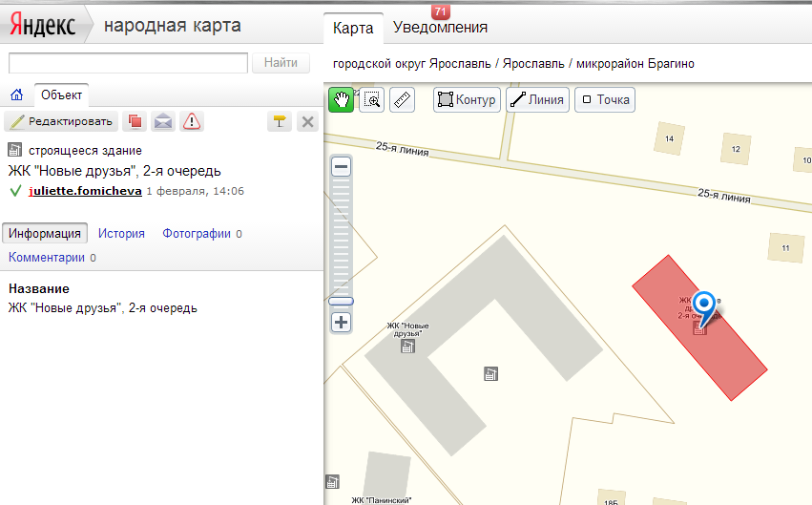The image size is (812, 505).
Task: Select the zoom-to-area magnifier tool
Action: tap(372, 99)
